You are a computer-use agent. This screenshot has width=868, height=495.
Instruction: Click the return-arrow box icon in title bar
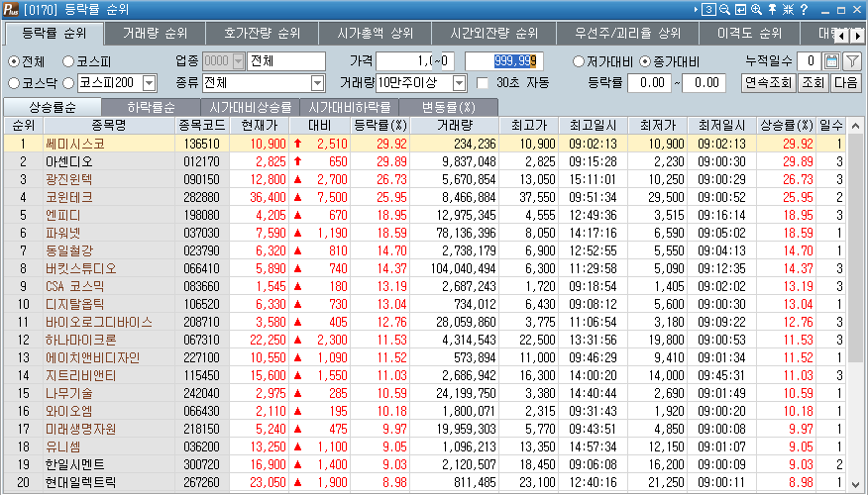(740, 9)
